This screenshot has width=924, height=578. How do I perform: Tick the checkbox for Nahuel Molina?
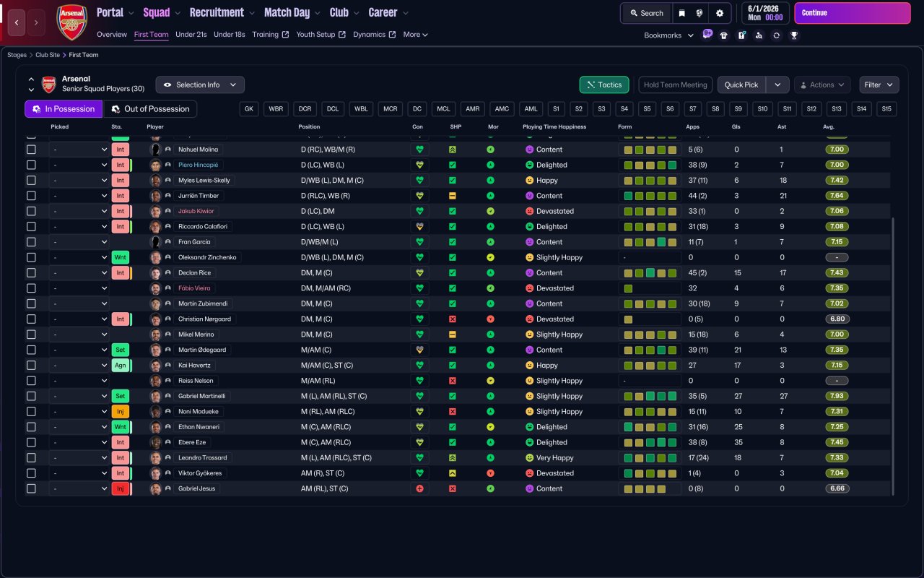[x=31, y=150]
